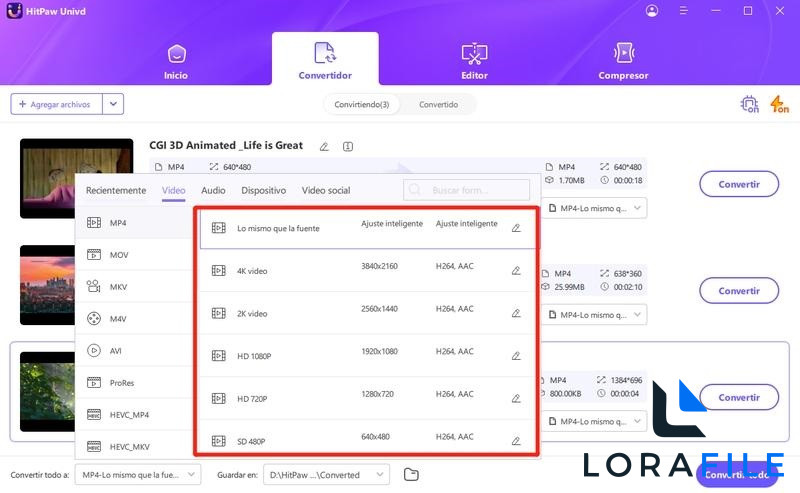Open the Inicio home tab
Viewport: 800px width, 493px height.
(176, 62)
